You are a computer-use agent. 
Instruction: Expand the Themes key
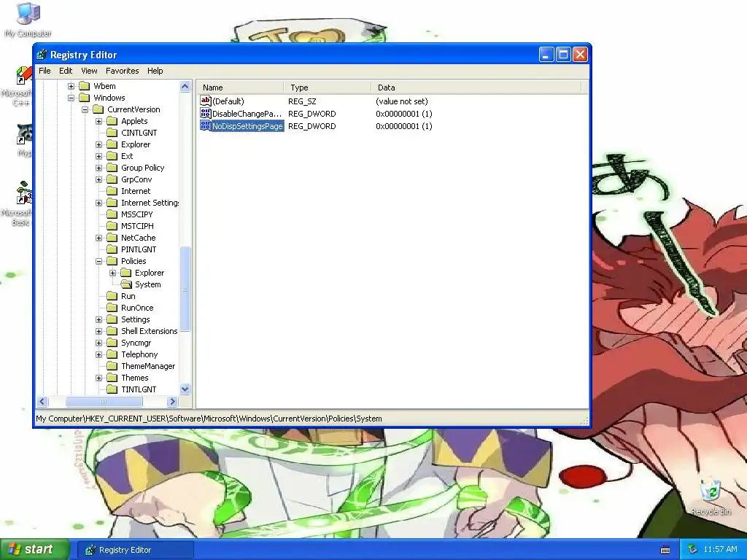[98, 378]
